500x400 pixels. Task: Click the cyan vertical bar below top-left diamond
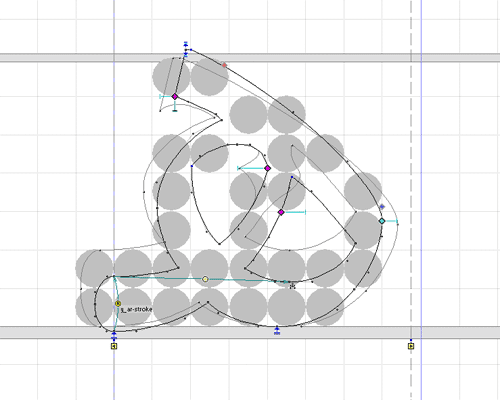[x=175, y=106]
